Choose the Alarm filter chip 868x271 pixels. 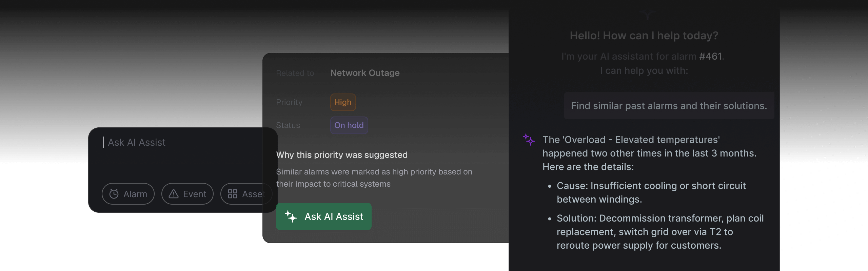tap(128, 194)
